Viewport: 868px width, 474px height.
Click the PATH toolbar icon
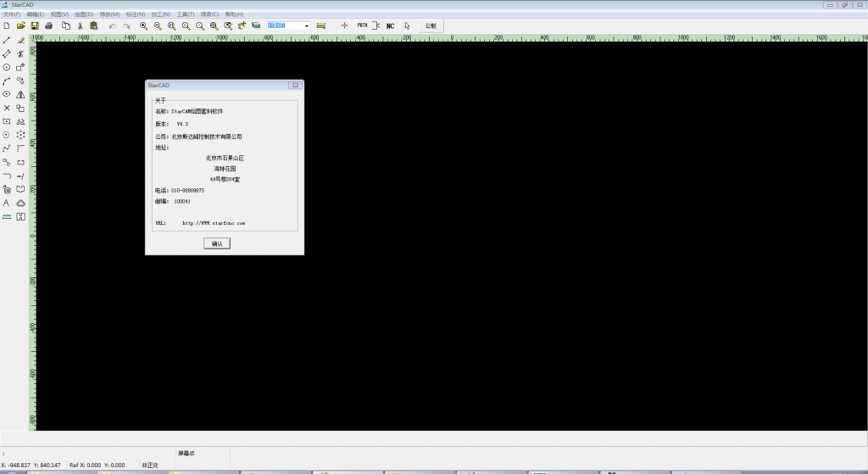[x=362, y=25]
